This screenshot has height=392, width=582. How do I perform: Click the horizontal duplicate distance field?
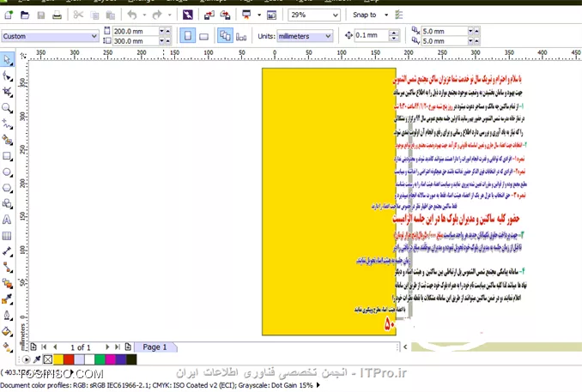click(x=444, y=31)
